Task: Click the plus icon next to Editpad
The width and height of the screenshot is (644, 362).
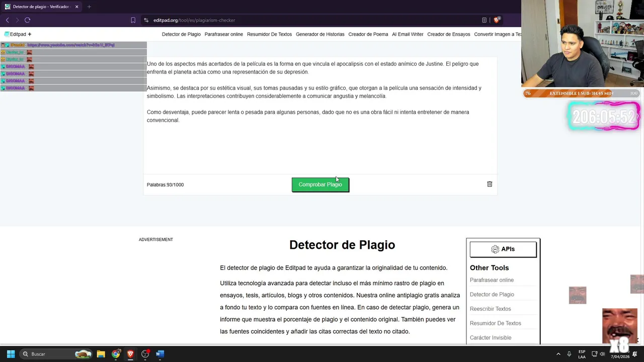Action: click(x=30, y=34)
